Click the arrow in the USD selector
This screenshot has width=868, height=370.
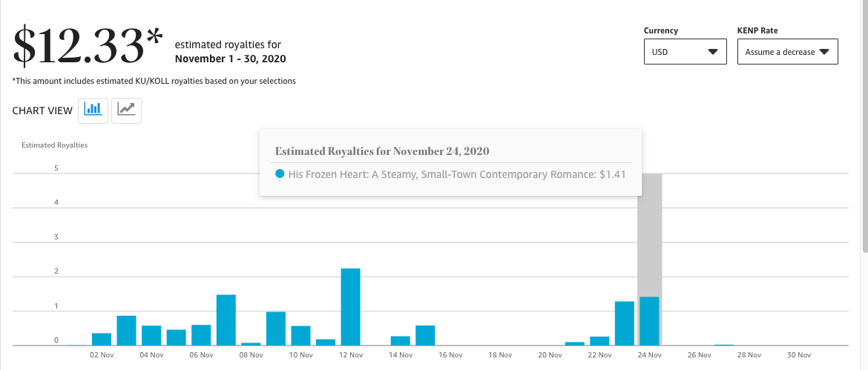click(x=713, y=52)
